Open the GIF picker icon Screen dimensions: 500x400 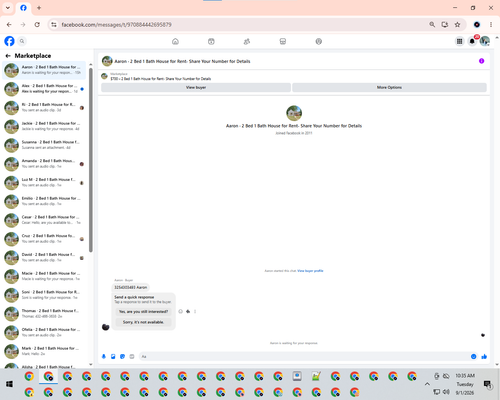coord(132,356)
